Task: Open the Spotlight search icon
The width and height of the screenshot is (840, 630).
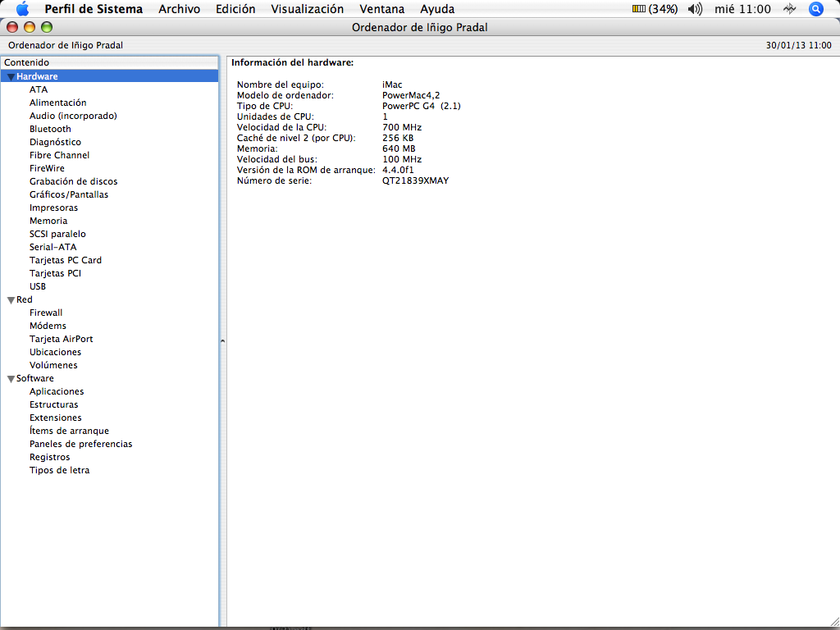Action: (815, 9)
